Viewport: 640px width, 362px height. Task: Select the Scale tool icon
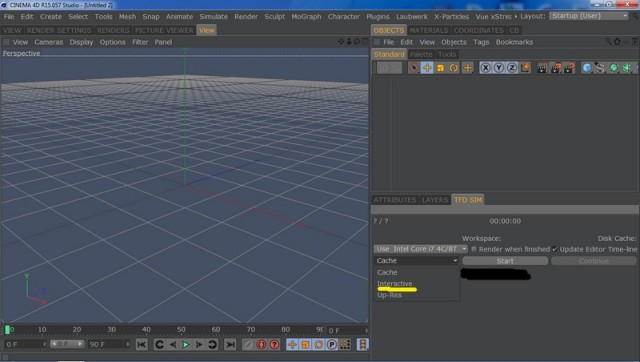click(x=440, y=68)
